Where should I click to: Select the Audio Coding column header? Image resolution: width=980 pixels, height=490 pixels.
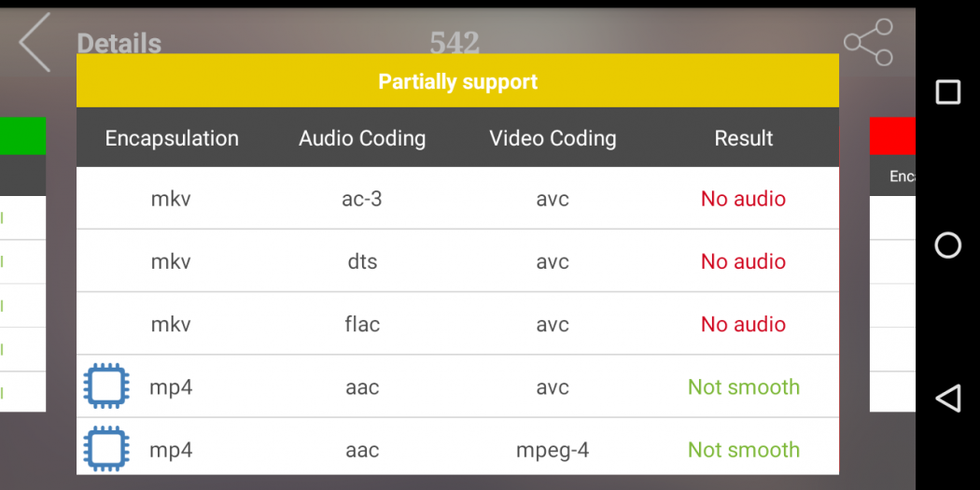coord(362,138)
